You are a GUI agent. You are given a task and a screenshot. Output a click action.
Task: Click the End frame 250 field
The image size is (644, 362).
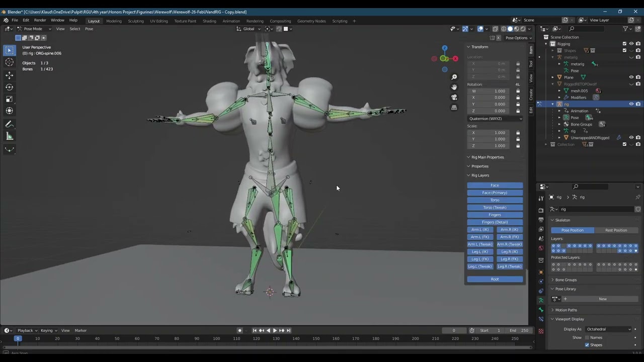519,330
